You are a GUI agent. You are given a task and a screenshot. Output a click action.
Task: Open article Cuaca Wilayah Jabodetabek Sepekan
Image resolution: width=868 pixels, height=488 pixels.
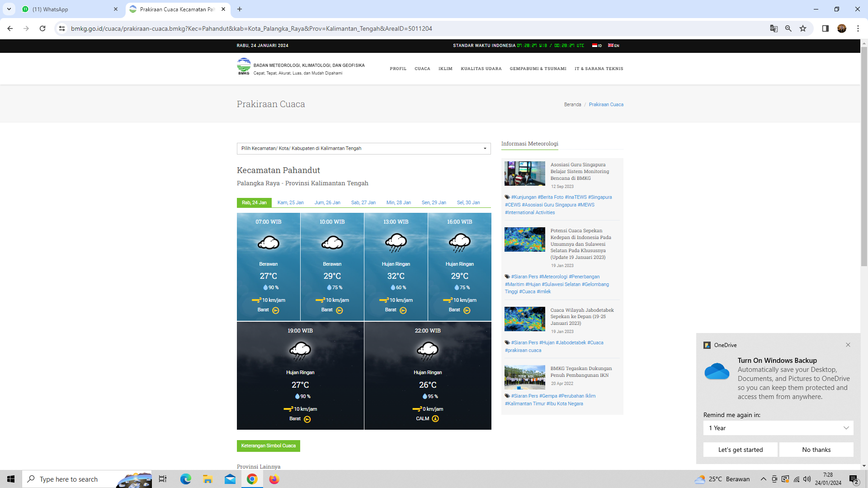pos(582,317)
